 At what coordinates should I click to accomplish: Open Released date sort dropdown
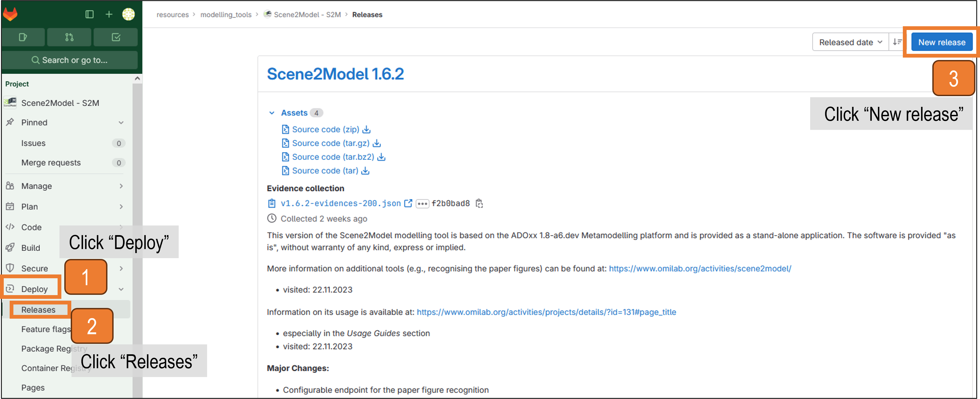point(850,42)
